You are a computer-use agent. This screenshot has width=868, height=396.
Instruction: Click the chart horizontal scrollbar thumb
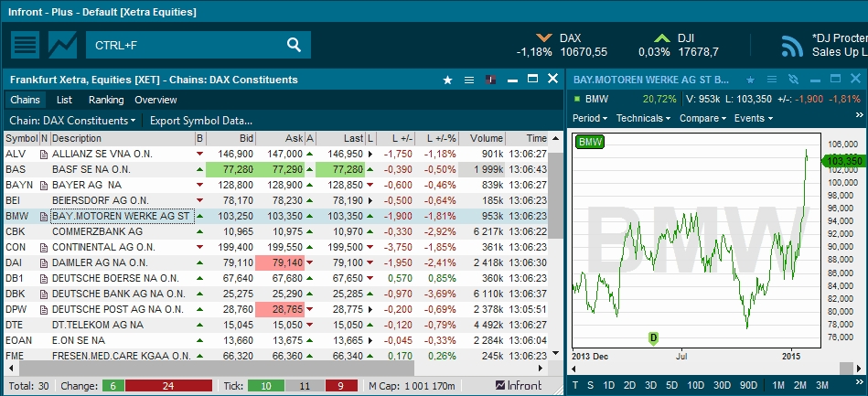[x=846, y=369]
